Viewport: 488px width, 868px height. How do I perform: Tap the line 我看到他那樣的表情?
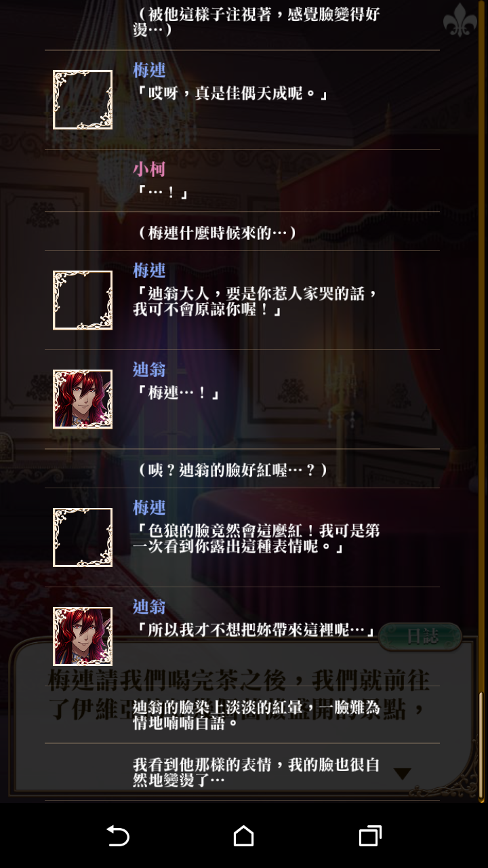[x=256, y=772]
